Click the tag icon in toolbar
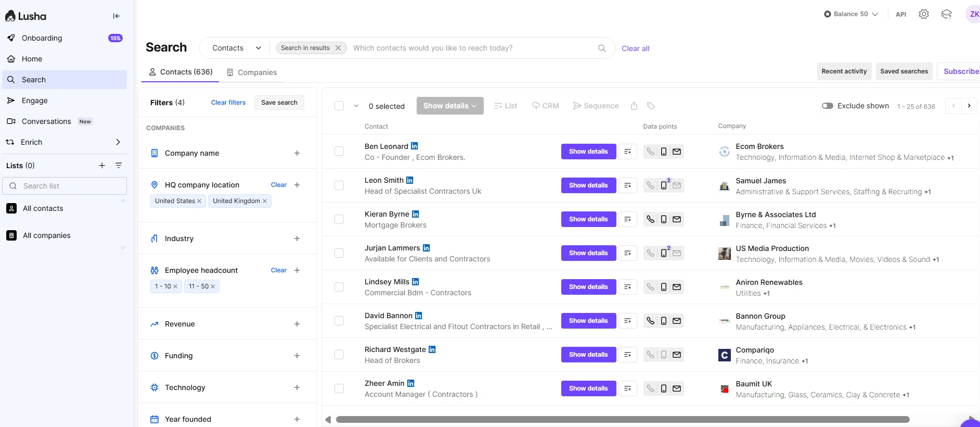The height and width of the screenshot is (427, 980). tap(651, 106)
